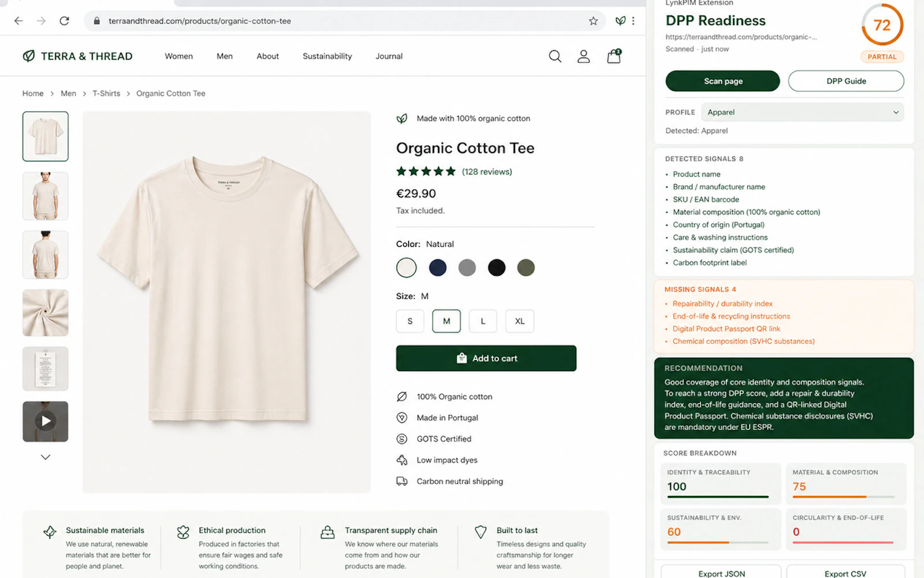Click the Sustainable materials icon
This screenshot has width=924, height=578.
50,532
